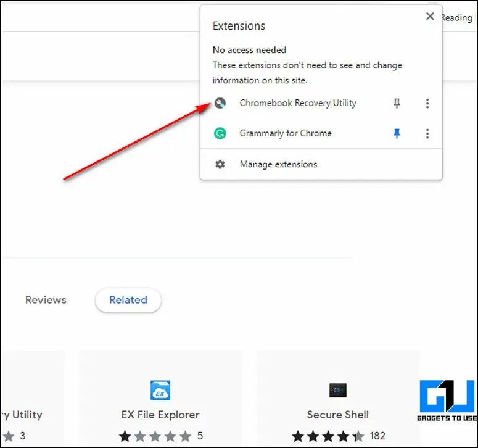Open more options for Grammarly for Chrome
This screenshot has width=478, height=448.
[x=427, y=133]
